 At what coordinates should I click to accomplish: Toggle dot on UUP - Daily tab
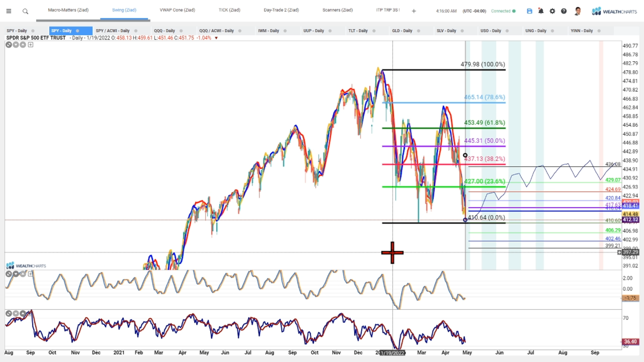(330, 31)
